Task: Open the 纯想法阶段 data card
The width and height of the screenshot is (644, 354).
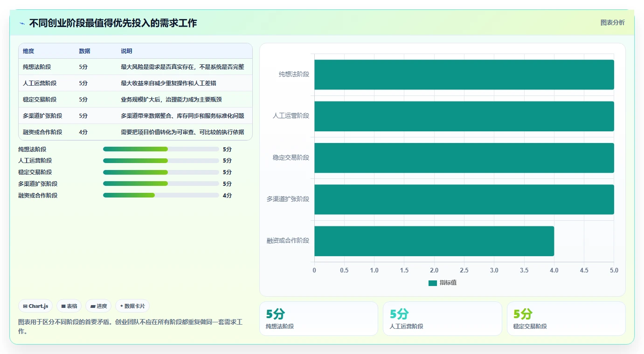Action: [319, 319]
